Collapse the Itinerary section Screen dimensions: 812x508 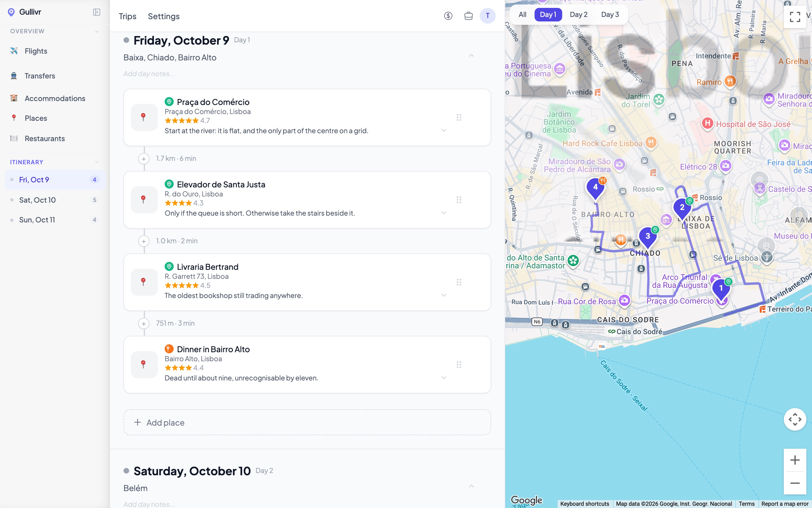tap(97, 162)
